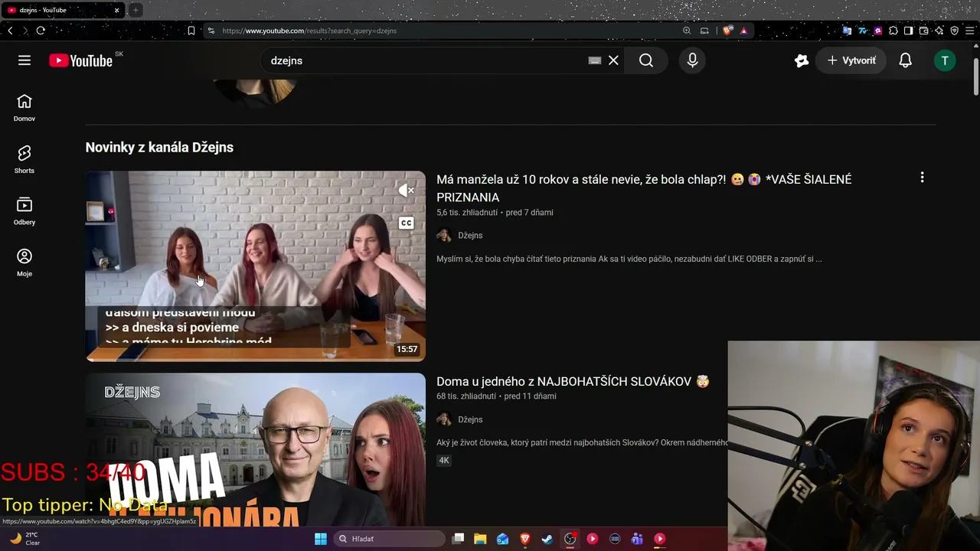Screen dimensions: 980x551
Task: Click the Novinky z kanála Džejns heading
Action: point(159,147)
